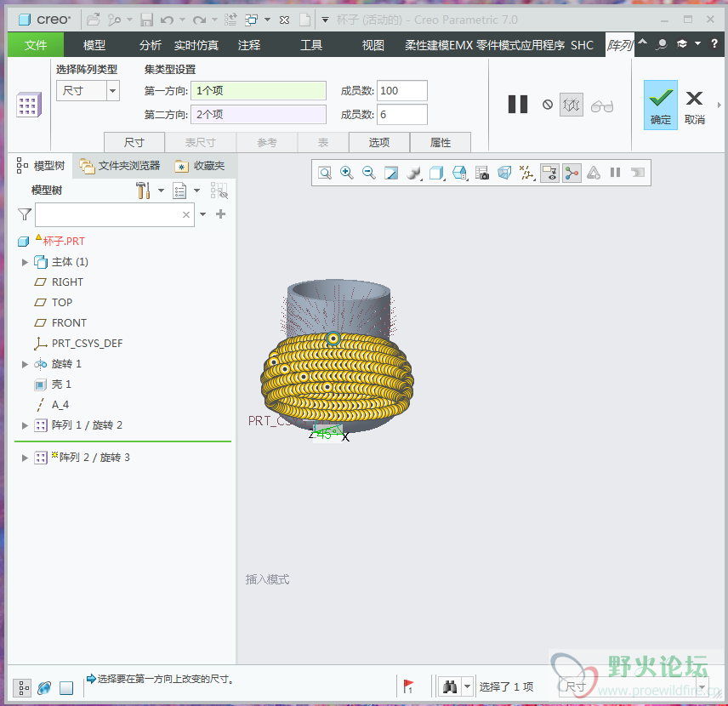Viewport: 728px width, 706px height.
Task: Switch to the 视图 ribbon tab
Action: coord(373,45)
